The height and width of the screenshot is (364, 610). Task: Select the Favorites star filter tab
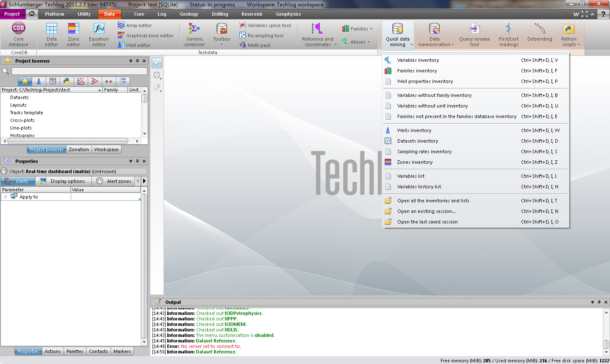(x=25, y=81)
